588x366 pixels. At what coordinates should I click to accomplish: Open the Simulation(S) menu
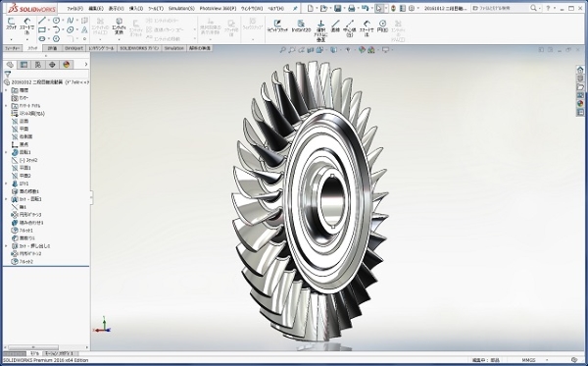(181, 8)
